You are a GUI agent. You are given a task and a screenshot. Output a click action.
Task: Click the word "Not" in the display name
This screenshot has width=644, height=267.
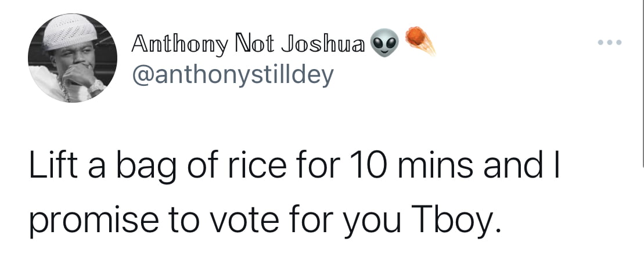point(254,44)
